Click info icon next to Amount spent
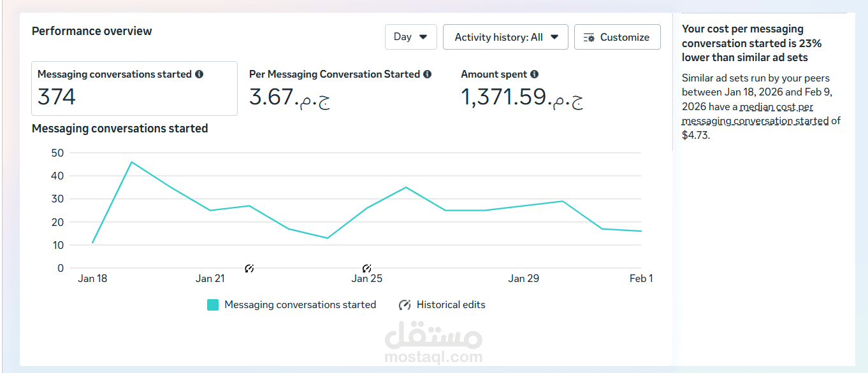The width and height of the screenshot is (868, 373). (534, 74)
